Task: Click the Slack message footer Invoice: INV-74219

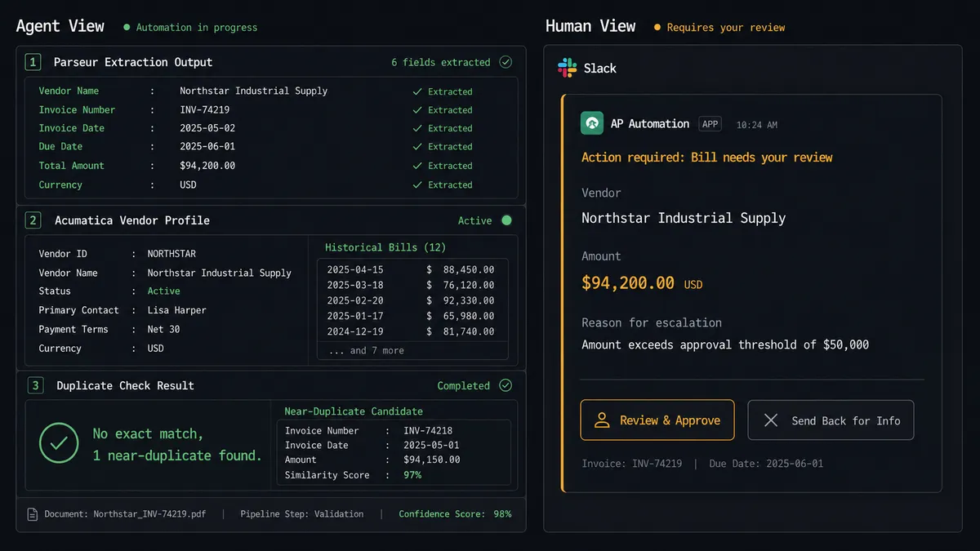Action: (632, 464)
